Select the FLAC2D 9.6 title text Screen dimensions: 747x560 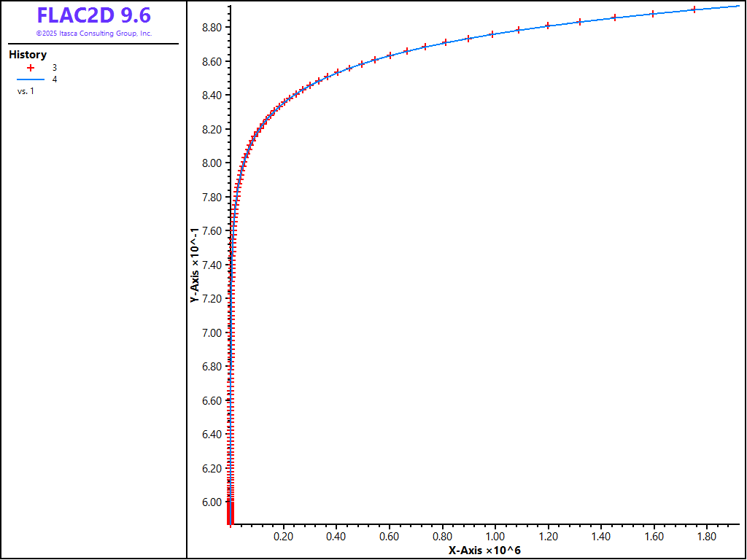coord(94,16)
